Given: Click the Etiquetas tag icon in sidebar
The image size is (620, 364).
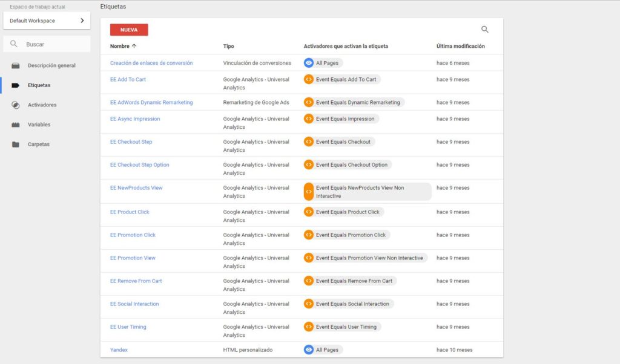Looking at the screenshot, I should [x=15, y=85].
